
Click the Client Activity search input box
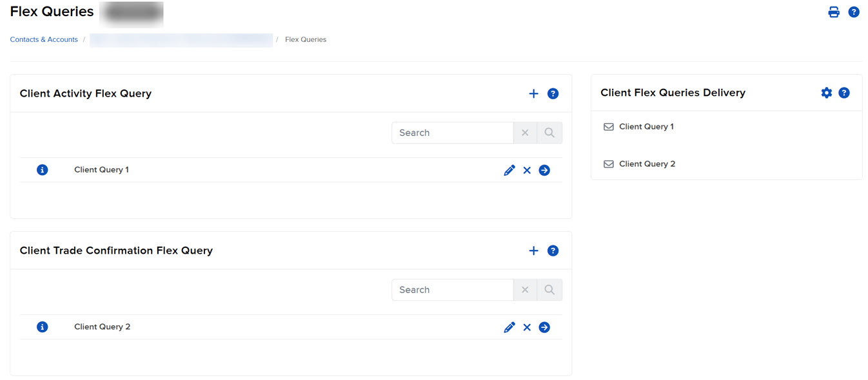click(x=451, y=132)
